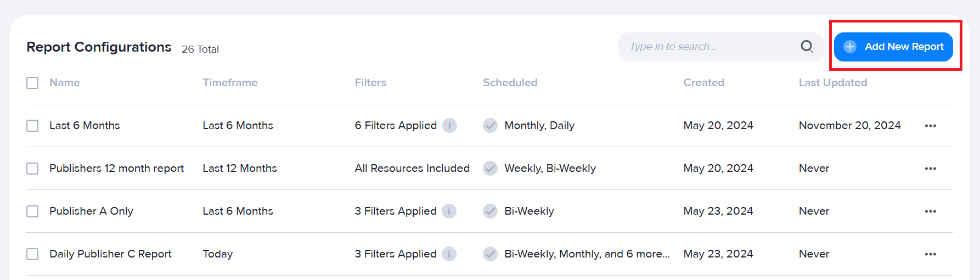Click the search magnifier icon
This screenshot has height=280, width=980.
pos(807,47)
